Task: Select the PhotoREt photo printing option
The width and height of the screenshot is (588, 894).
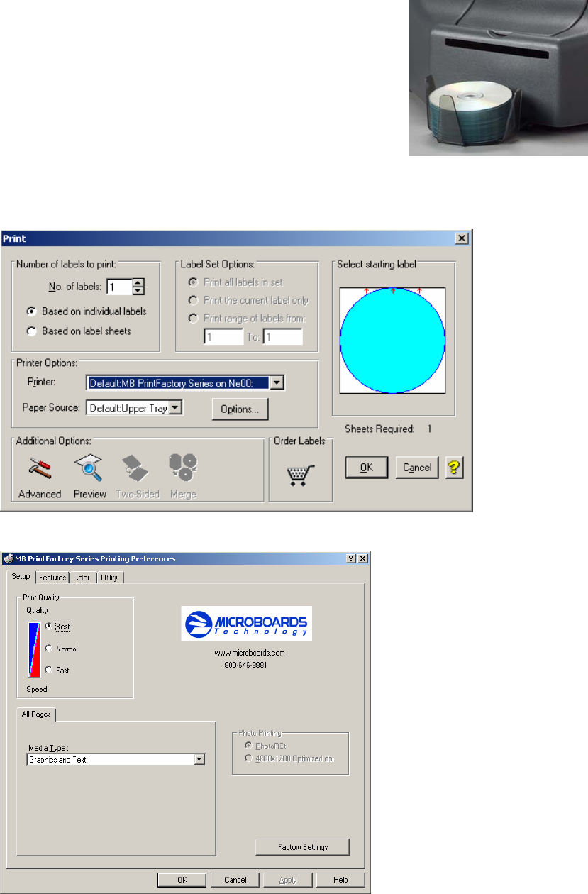Action: tap(248, 745)
